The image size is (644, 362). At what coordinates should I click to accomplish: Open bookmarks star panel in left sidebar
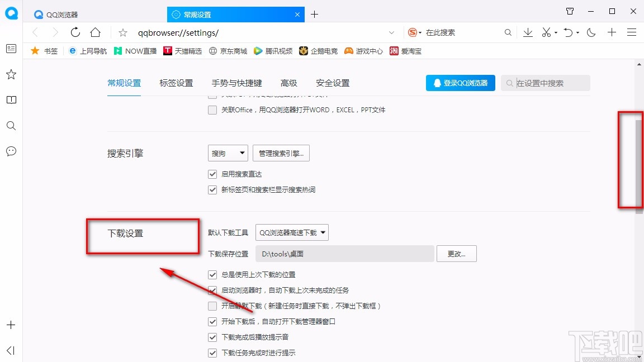(x=11, y=74)
